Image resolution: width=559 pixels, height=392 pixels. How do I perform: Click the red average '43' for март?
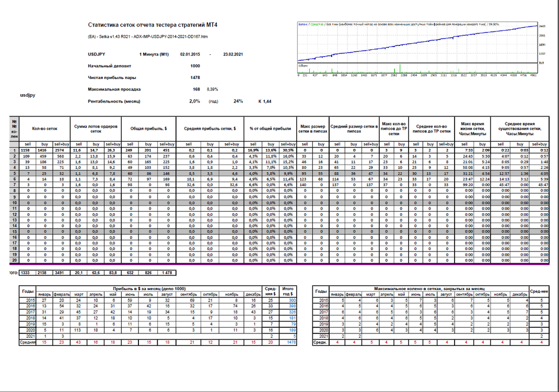coord(78,342)
